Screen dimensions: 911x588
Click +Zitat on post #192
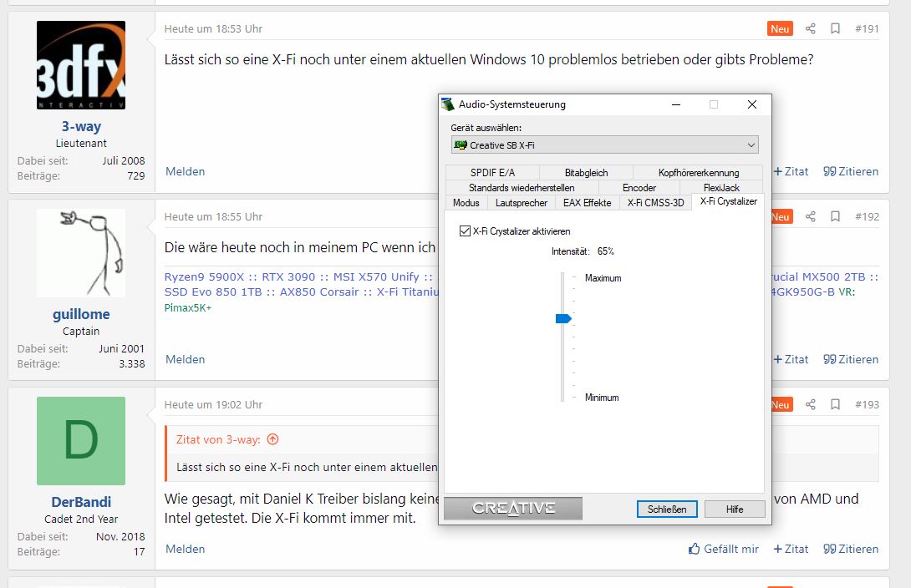[791, 359]
